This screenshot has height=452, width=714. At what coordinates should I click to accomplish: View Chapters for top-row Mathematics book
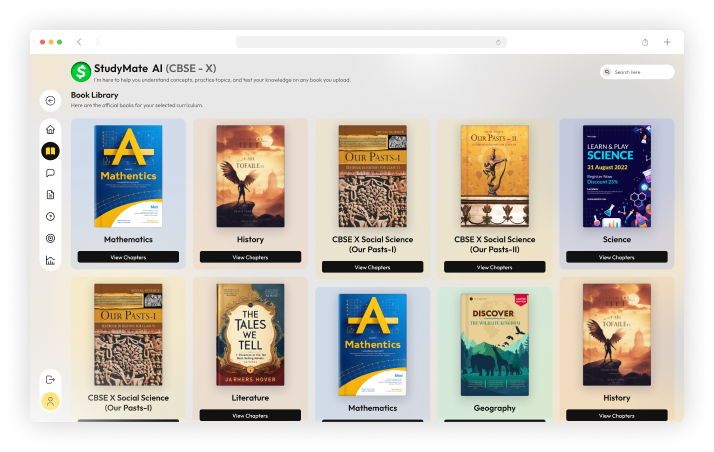click(x=128, y=257)
